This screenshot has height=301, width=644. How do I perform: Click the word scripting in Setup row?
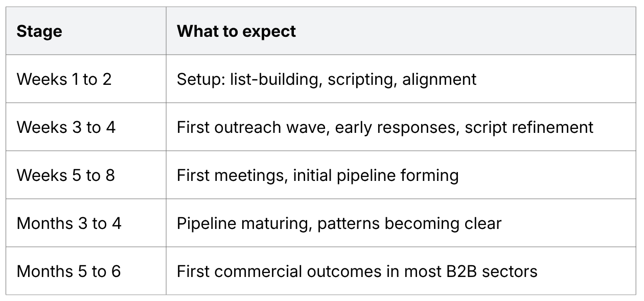tap(363, 80)
